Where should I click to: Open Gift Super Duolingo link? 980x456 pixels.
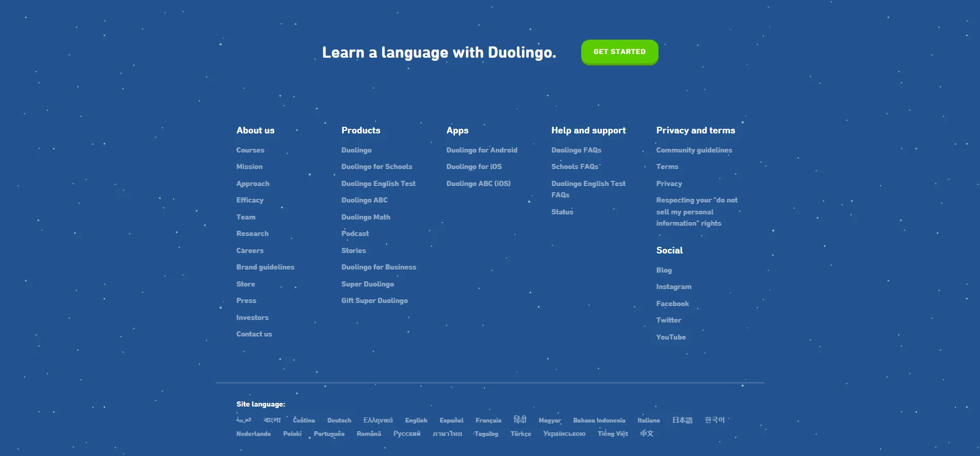(x=375, y=300)
